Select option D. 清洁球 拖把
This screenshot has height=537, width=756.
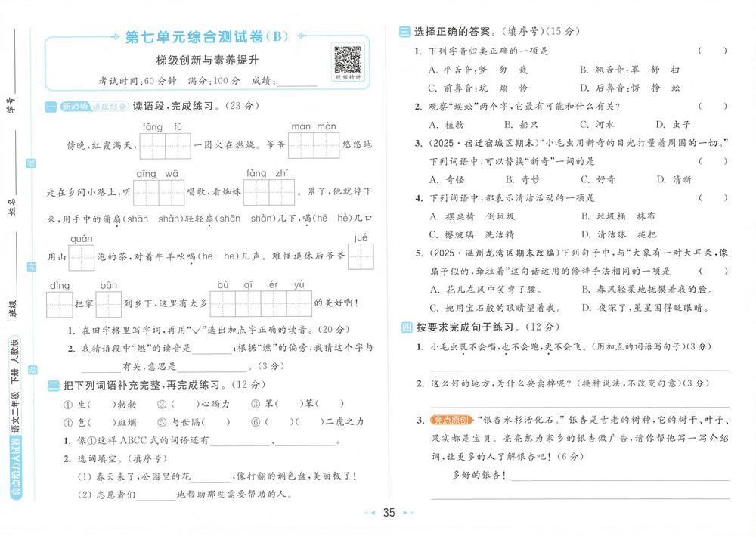[x=618, y=234]
